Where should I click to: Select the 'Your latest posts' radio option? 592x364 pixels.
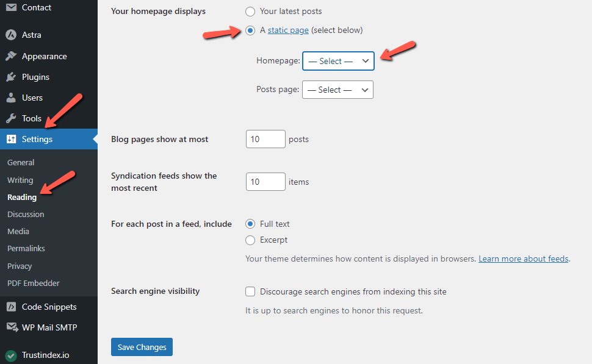250,12
